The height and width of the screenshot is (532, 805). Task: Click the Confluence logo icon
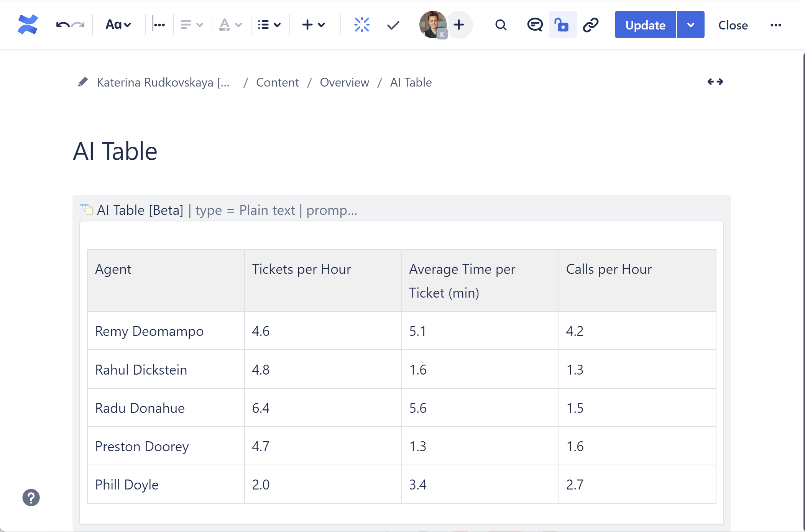coord(28,25)
